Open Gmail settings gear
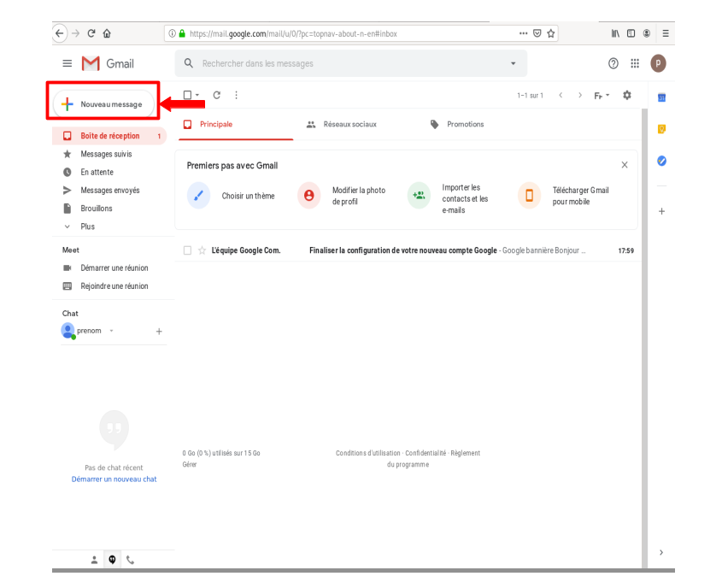Image resolution: width=722 pixels, height=588 pixels. tap(626, 96)
